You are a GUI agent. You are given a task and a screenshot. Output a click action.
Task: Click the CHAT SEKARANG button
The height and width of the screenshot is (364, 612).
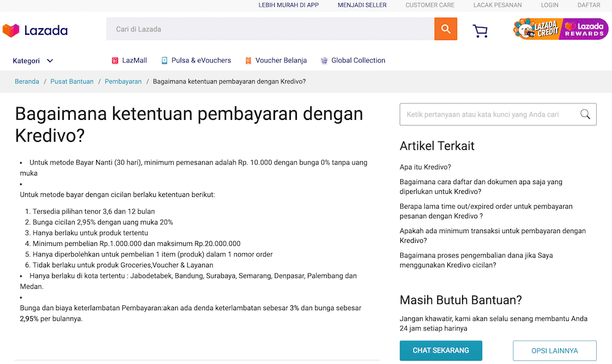click(441, 351)
